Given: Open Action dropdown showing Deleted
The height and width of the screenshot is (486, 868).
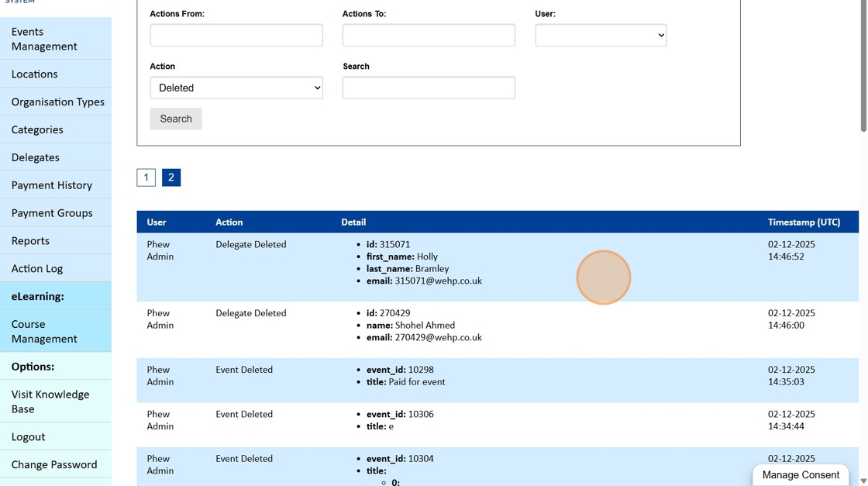Looking at the screenshot, I should [236, 88].
